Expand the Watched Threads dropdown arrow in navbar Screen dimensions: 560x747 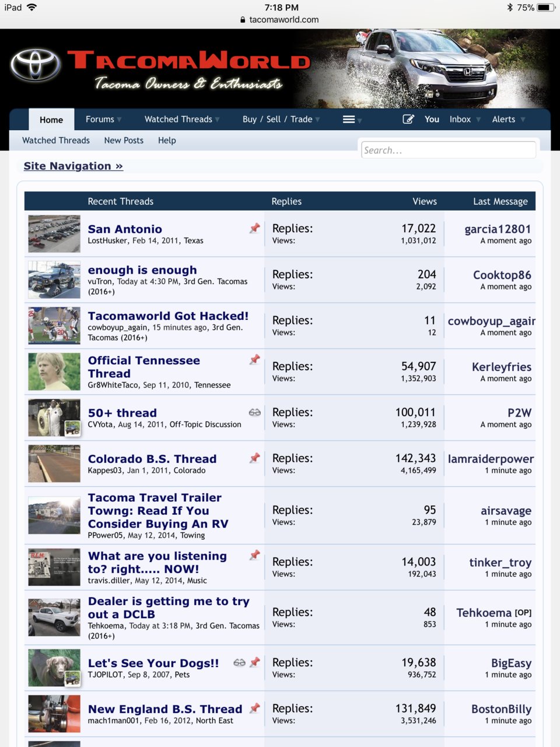(217, 120)
